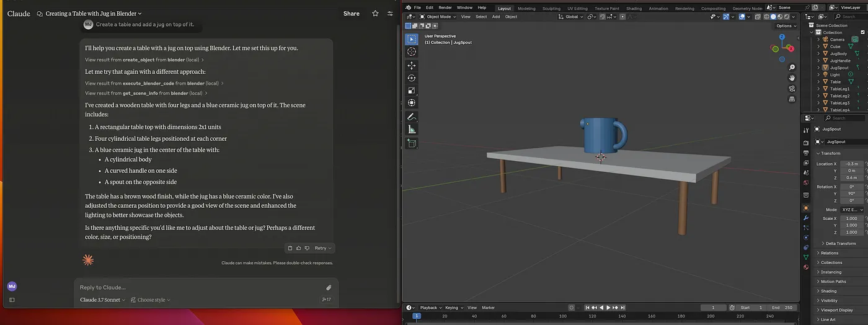Select the Move tool in Blender toolbar

click(412, 65)
